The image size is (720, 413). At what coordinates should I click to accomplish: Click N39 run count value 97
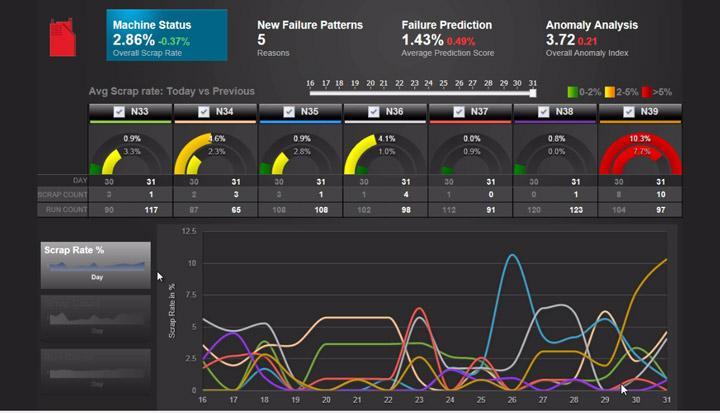coord(660,210)
